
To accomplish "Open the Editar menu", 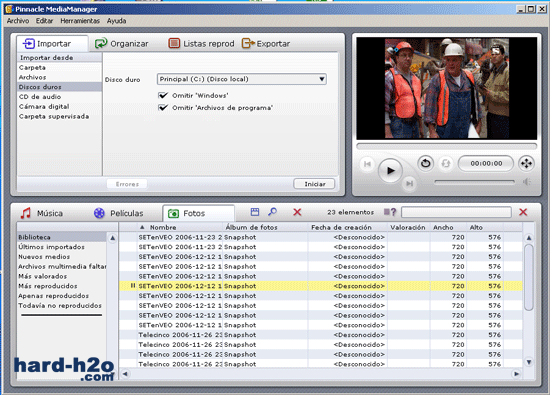I will point(44,21).
